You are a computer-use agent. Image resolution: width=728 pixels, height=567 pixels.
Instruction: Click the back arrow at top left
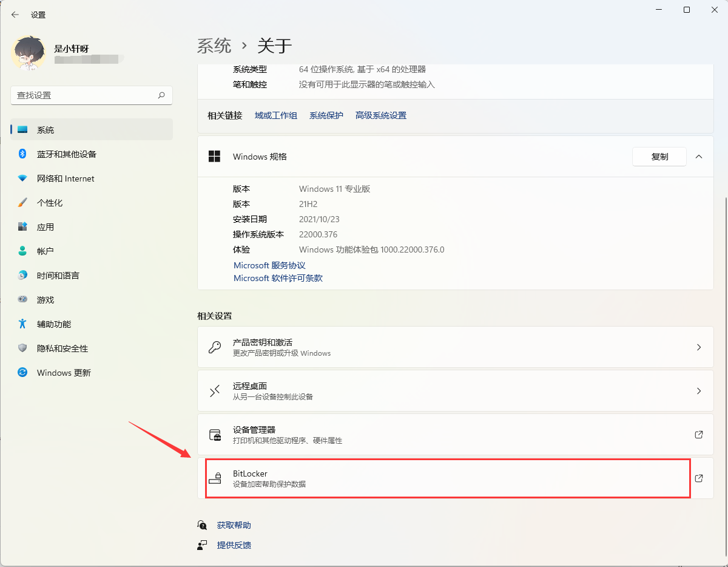coord(15,14)
